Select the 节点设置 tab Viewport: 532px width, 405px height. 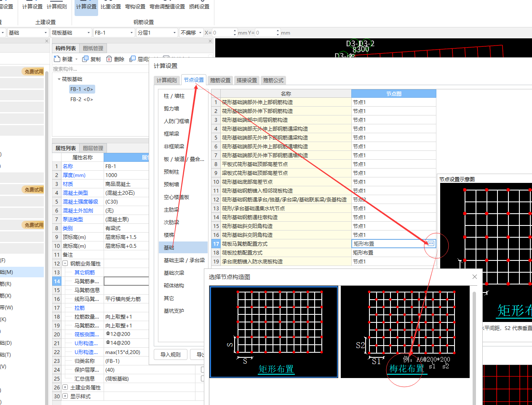(x=194, y=80)
